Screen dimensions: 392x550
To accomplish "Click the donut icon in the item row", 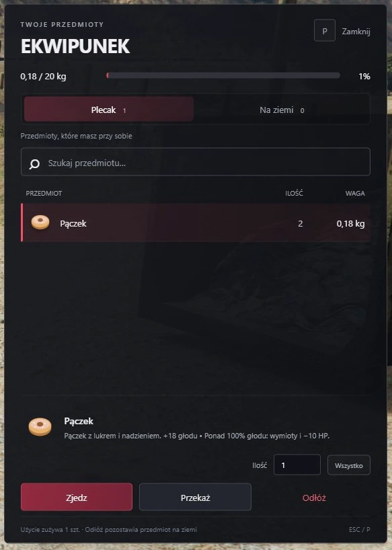I will point(40,223).
